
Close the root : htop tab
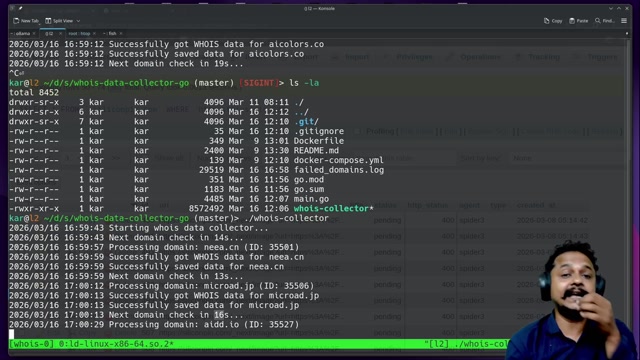coord(94,33)
